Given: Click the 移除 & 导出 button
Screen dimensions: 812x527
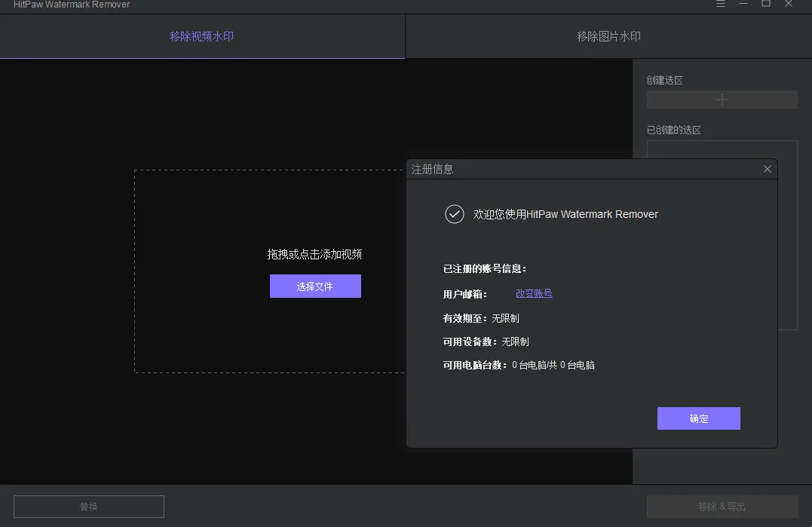Looking at the screenshot, I should pyautogui.click(x=722, y=507).
